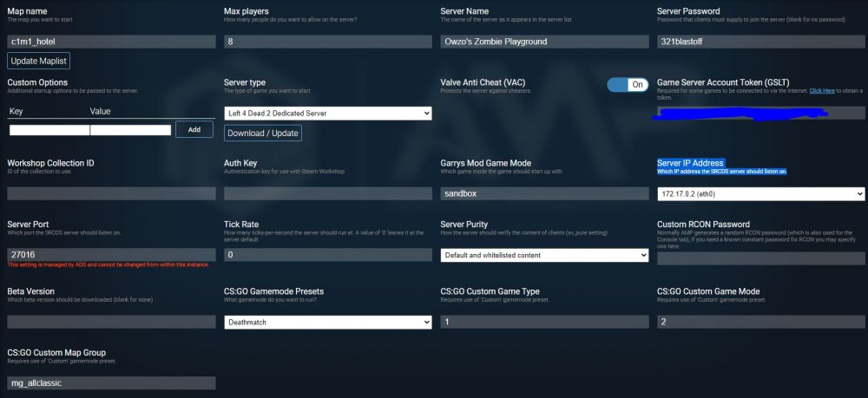
Task: Click the Server Port field showing 27016
Action: [x=111, y=255]
